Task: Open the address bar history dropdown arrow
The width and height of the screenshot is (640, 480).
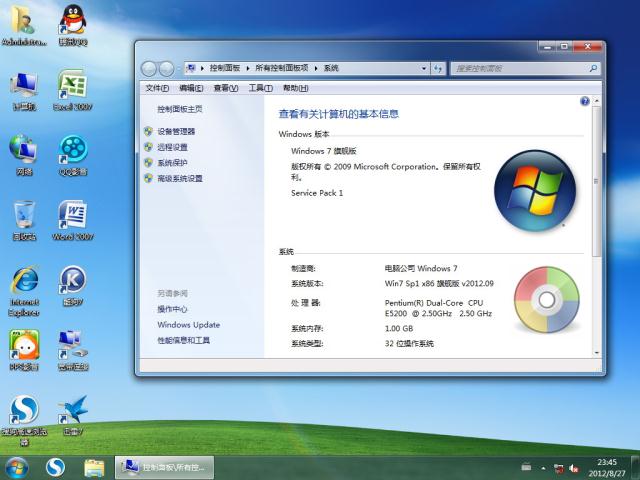Action: 424,68
